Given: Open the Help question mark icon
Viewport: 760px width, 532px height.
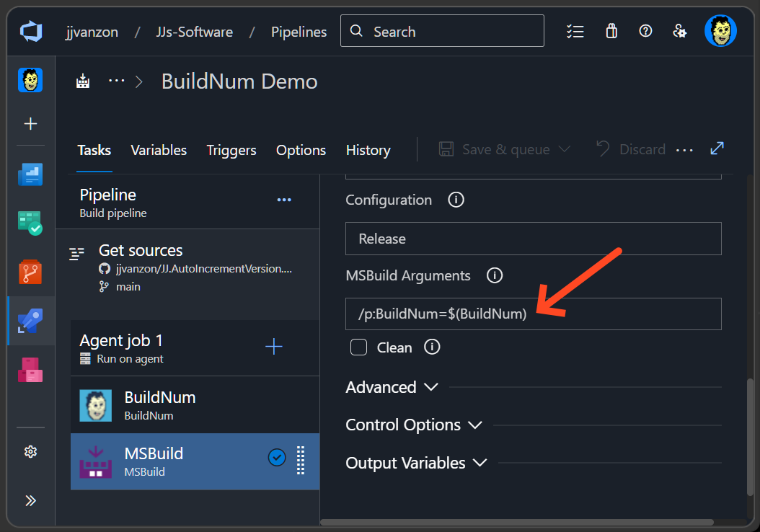Looking at the screenshot, I should point(645,31).
